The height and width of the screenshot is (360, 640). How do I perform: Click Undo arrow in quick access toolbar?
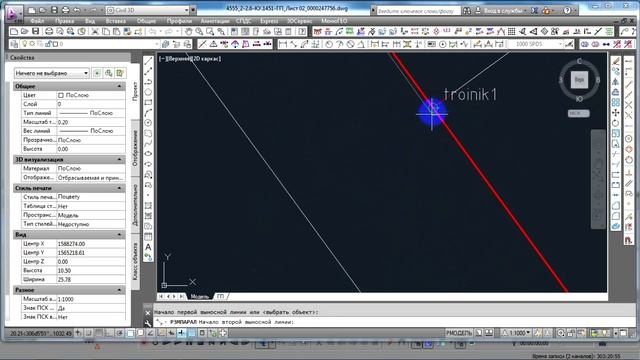(x=77, y=10)
